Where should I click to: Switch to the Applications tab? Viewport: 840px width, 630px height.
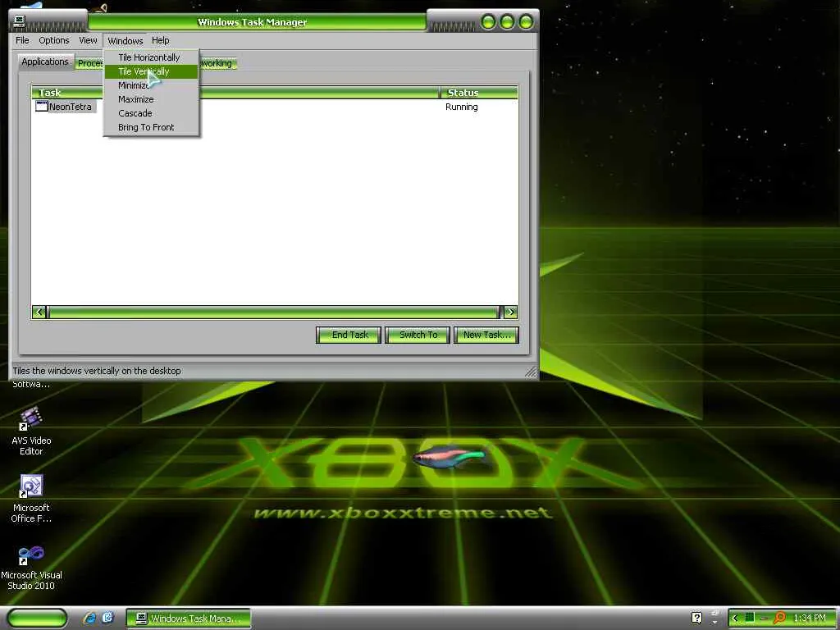45,62
